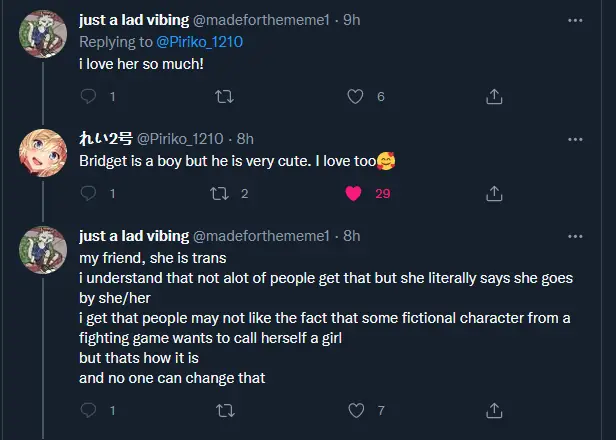
Task: Reply to the "i love her so much!" tweet
Action: pos(88,97)
